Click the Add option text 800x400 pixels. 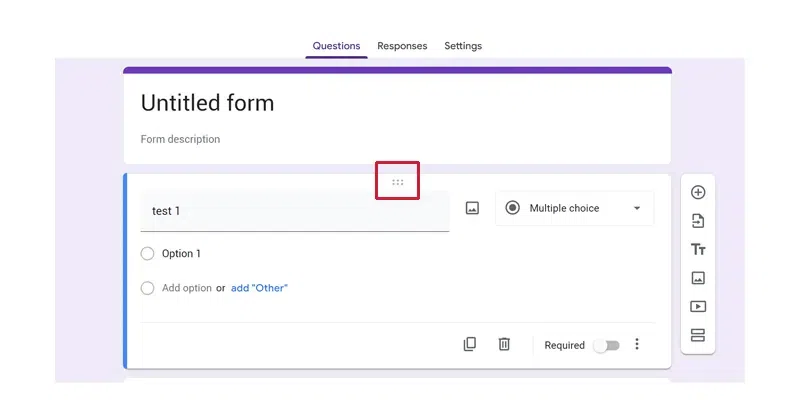[x=187, y=288]
